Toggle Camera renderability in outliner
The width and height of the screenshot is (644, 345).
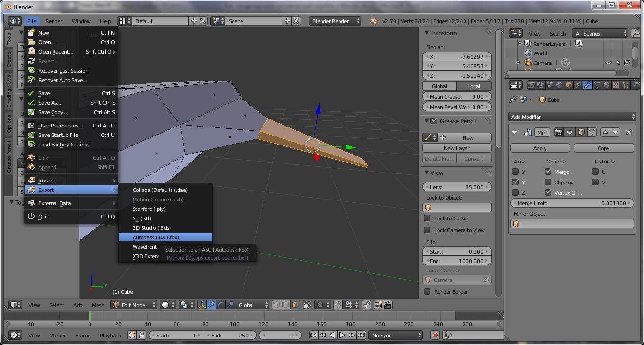point(627,63)
